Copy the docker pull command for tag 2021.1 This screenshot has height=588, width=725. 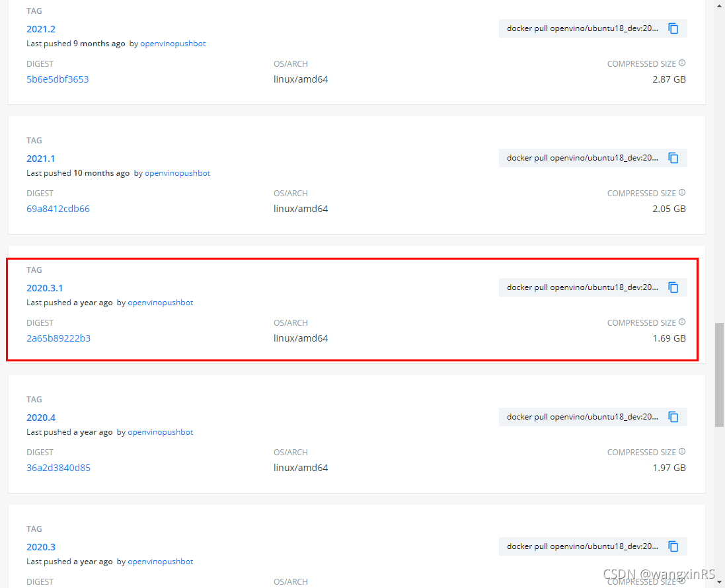673,158
